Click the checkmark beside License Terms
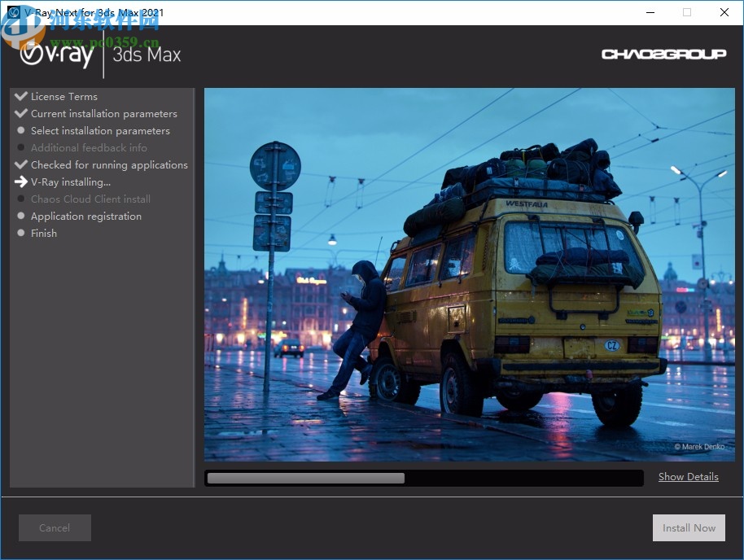 point(20,95)
